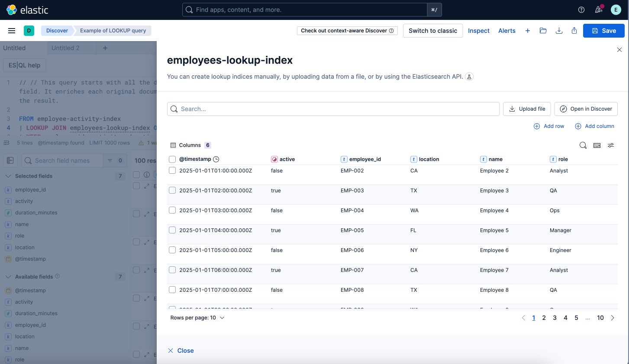Check the row for EMP-006

coord(172,250)
